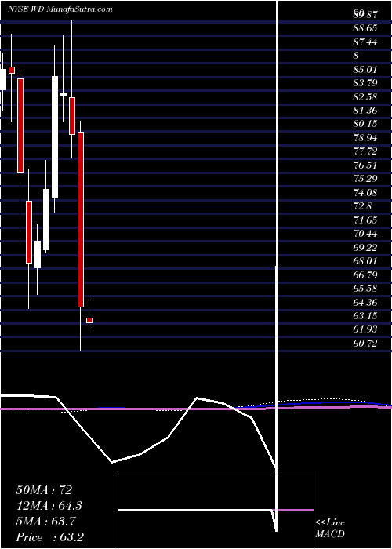Viewport: 392px width, 549px height.
Task: Click the 78.94 price axis label
Action: tap(365, 137)
